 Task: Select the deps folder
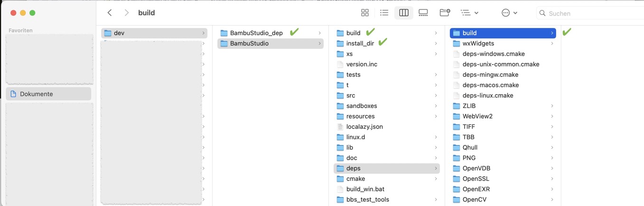[387, 169]
